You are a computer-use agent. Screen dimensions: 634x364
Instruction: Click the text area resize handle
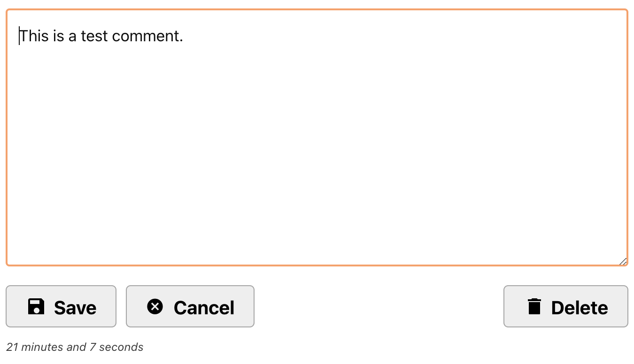623,261
